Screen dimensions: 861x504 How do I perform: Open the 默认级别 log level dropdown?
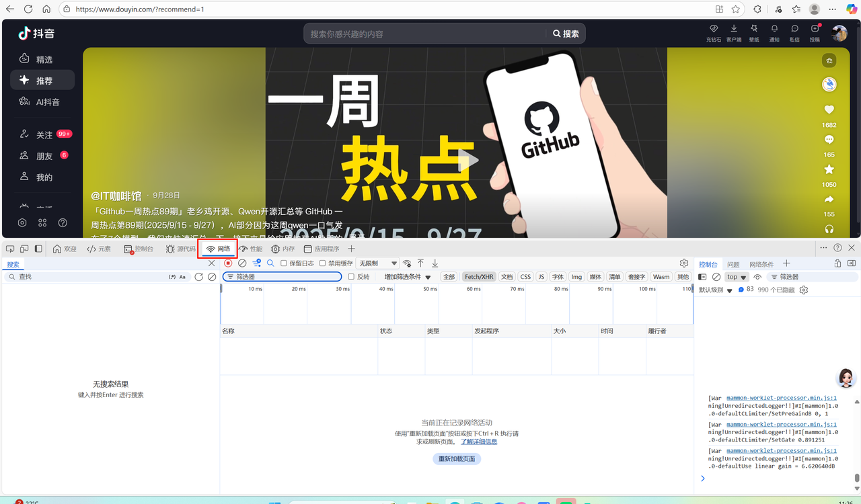point(716,290)
